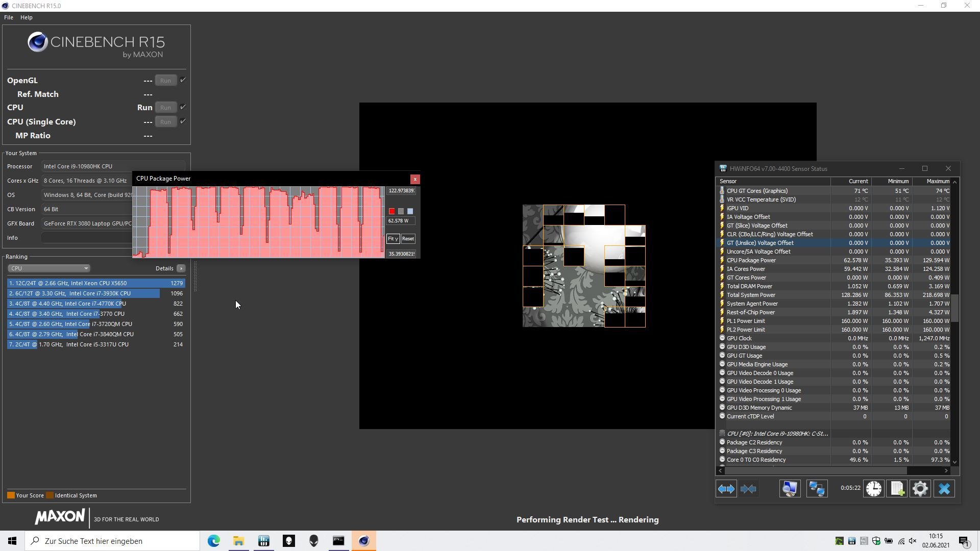Edit graph maximum value 122.97 field

click(x=401, y=191)
